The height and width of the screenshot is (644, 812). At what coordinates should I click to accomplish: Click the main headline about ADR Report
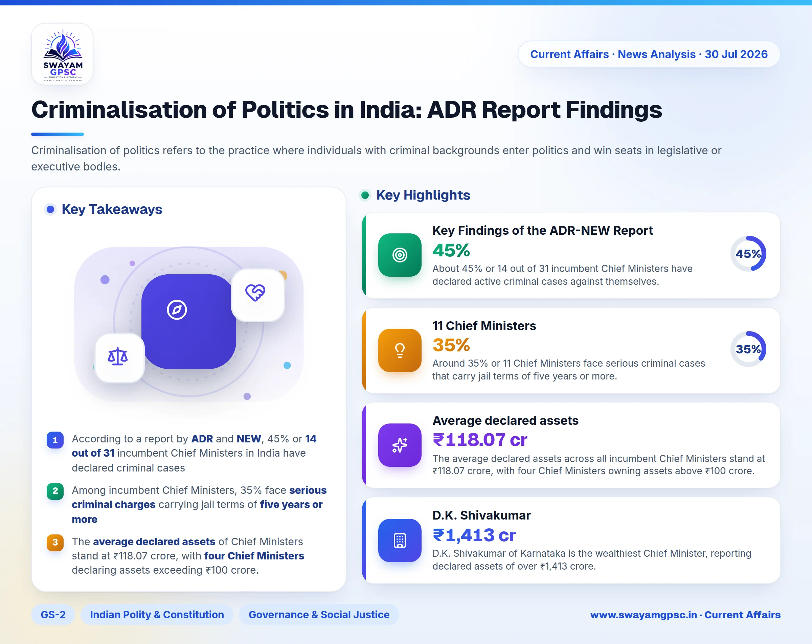346,110
